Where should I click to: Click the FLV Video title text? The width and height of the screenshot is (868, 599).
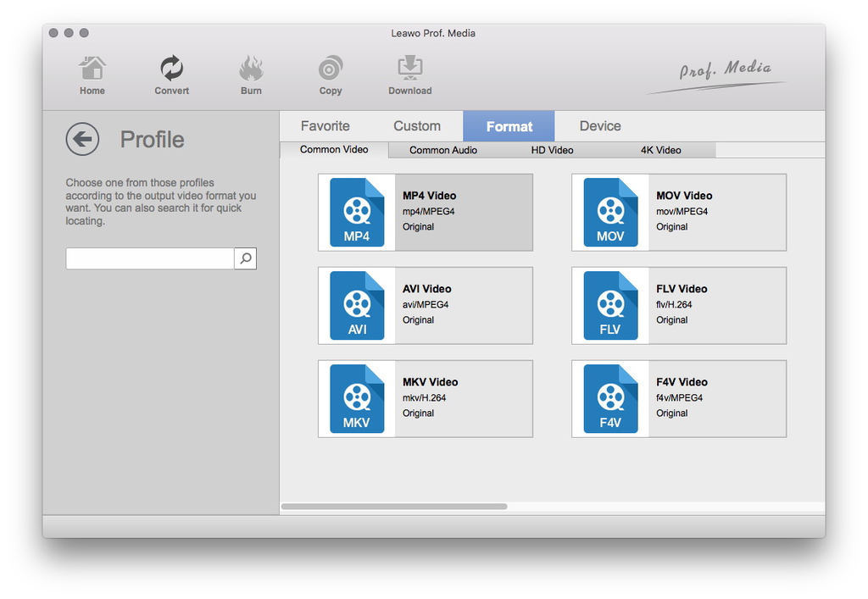[x=682, y=289]
